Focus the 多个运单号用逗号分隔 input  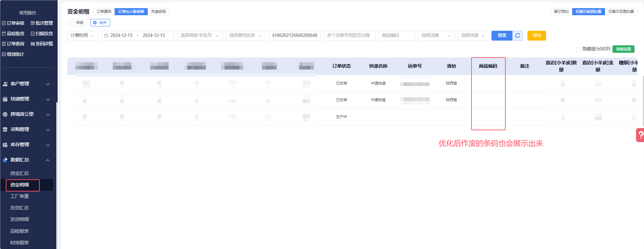point(349,36)
